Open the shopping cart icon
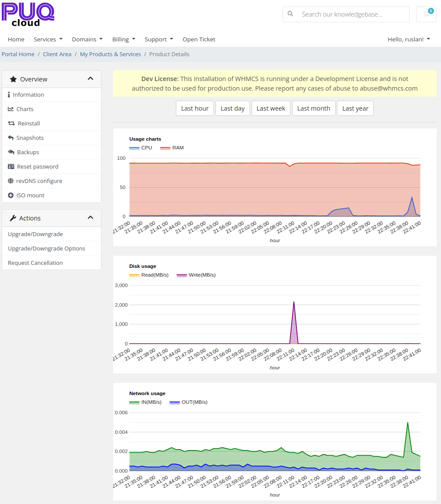Image resolution: width=441 pixels, height=504 pixels. [x=426, y=14]
